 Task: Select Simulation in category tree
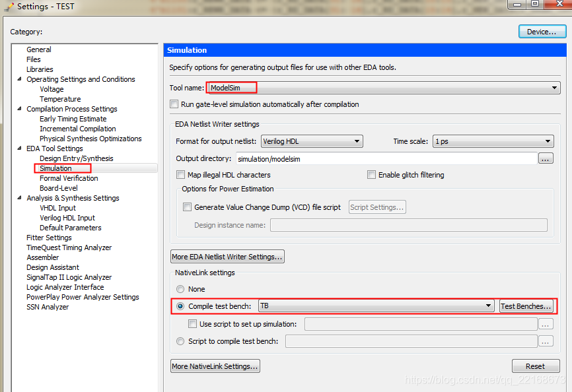[55, 168]
